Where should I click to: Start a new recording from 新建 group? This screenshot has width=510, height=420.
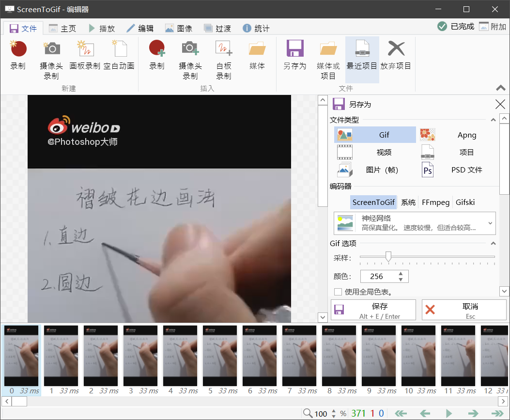[18, 55]
